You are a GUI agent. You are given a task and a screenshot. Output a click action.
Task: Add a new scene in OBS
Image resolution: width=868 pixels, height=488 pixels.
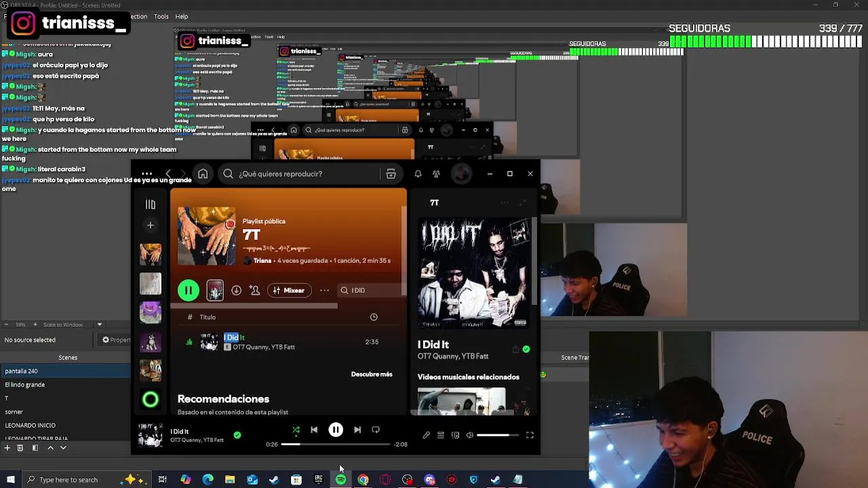(7, 447)
